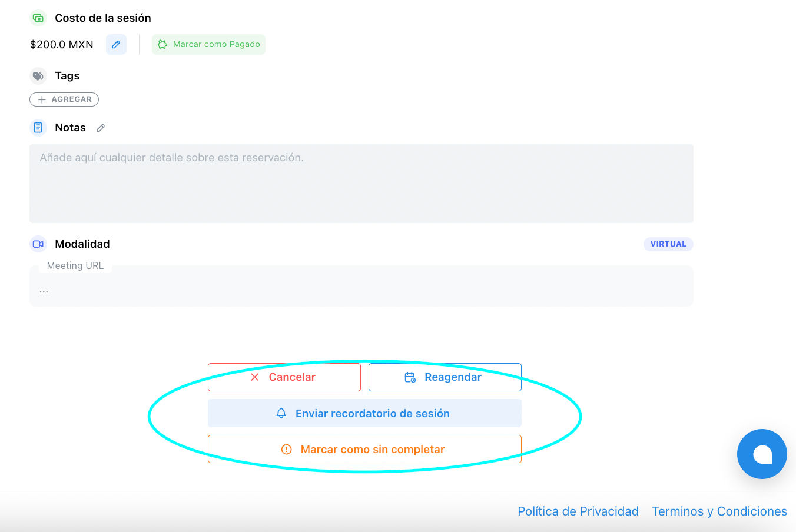796x532 pixels.
Task: Focus the notes text area
Action: [x=361, y=184]
